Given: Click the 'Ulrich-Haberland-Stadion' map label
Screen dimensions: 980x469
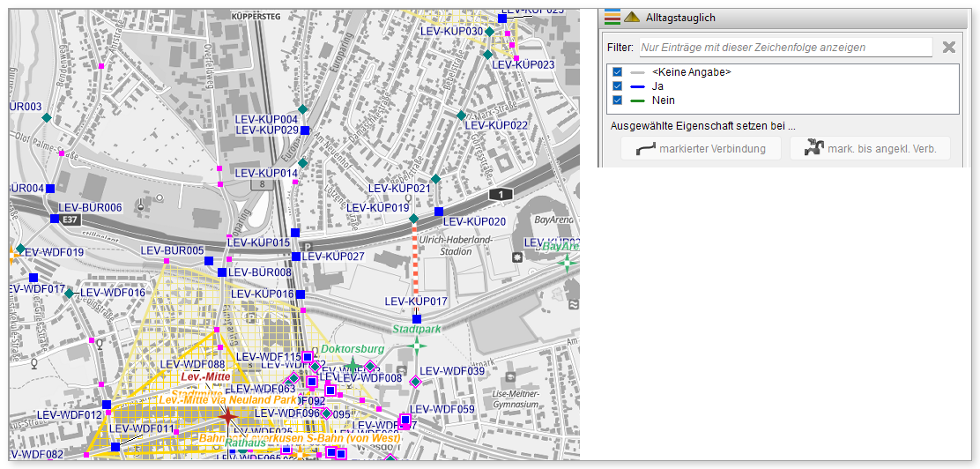Looking at the screenshot, I should coord(457,245).
